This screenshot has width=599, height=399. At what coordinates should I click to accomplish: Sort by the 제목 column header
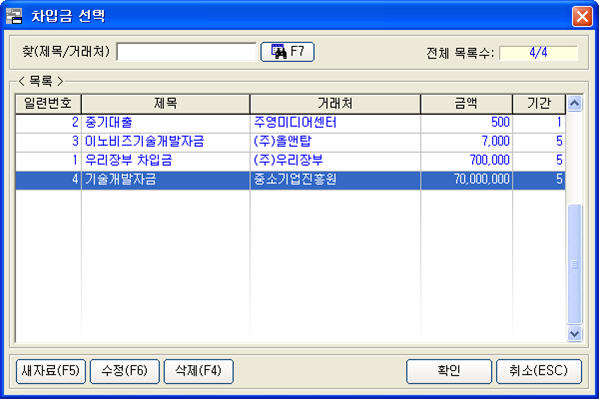point(165,104)
